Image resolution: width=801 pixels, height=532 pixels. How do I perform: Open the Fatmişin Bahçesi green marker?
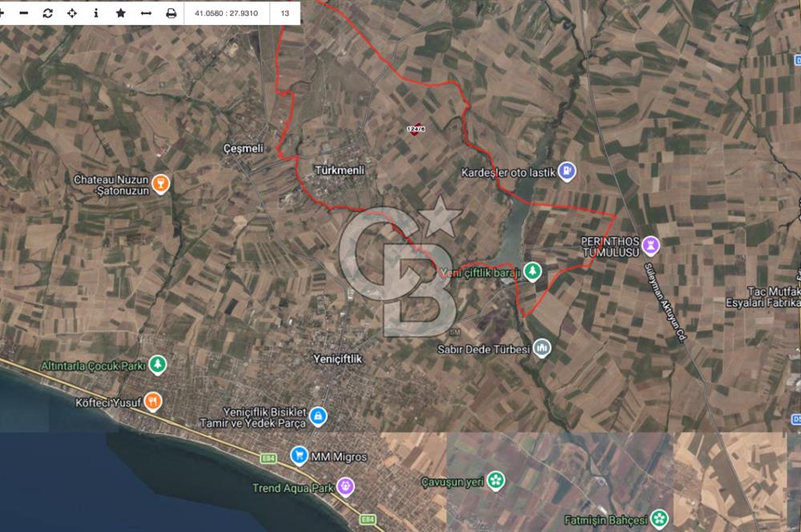coord(659,518)
